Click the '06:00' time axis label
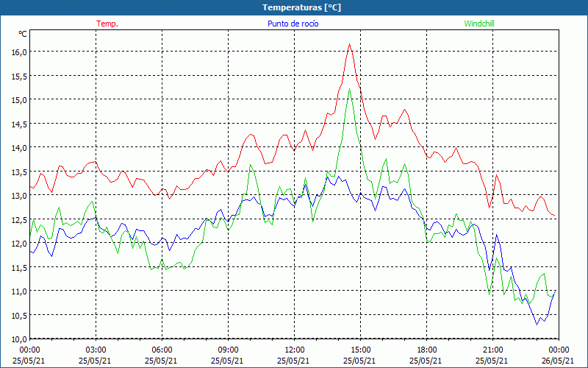The height and width of the screenshot is (368, 588). tap(162, 350)
